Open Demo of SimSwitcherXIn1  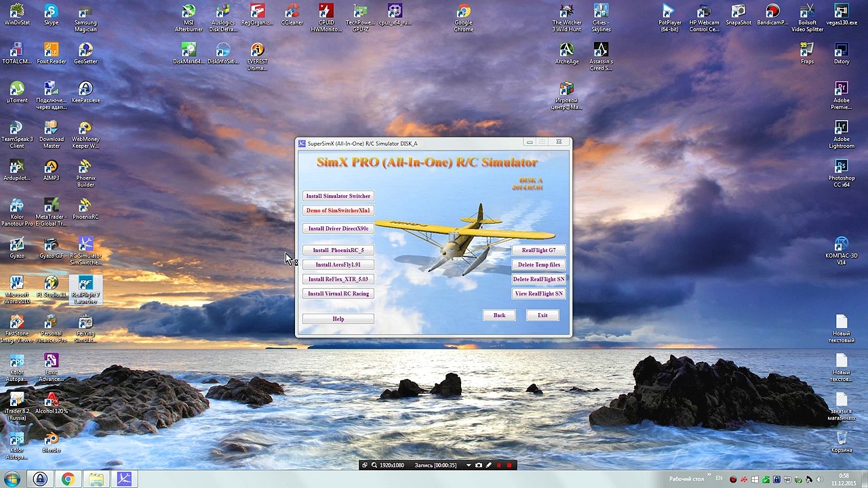(x=338, y=210)
